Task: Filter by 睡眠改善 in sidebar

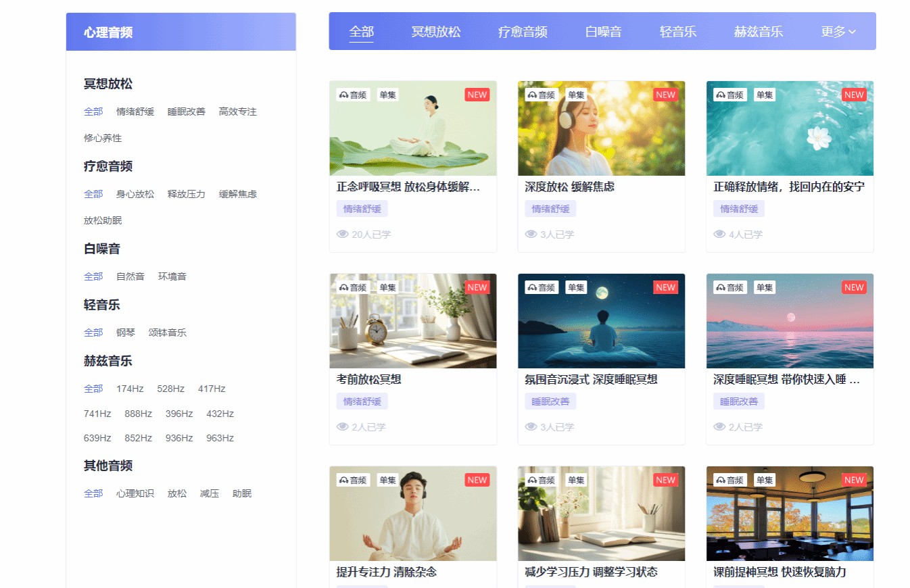Action: (186, 112)
